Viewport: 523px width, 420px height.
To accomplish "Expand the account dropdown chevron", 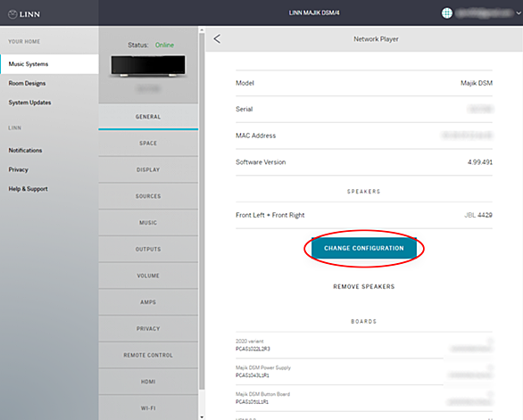I will tap(519, 13).
